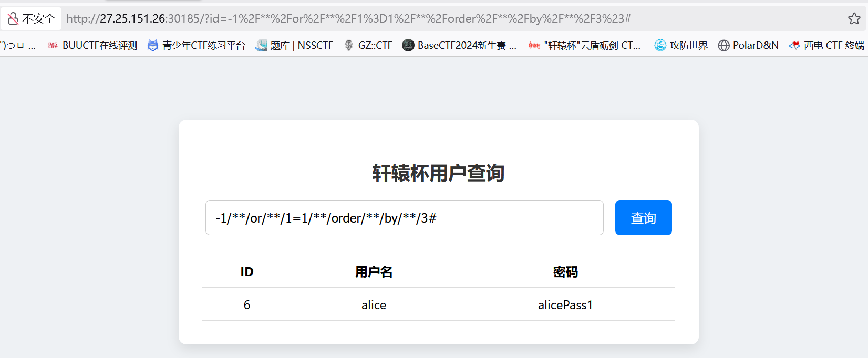Open the 题库 | NSSCTF bookmark
Image resolution: width=868 pixels, height=358 pixels.
coord(294,46)
